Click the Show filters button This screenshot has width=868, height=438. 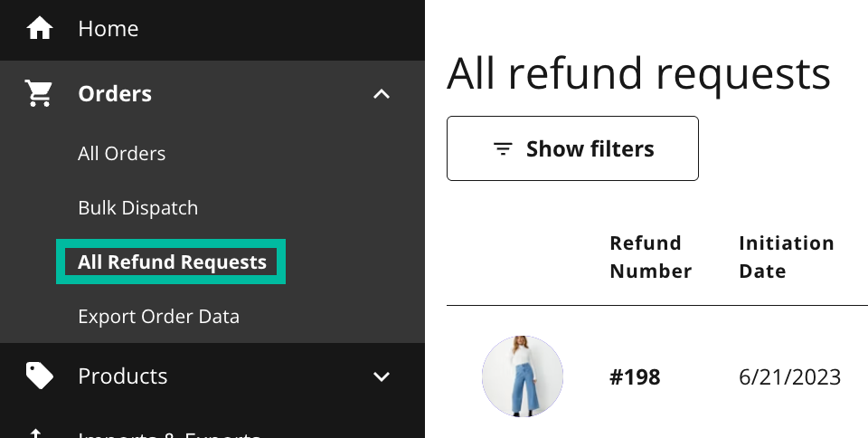572,148
